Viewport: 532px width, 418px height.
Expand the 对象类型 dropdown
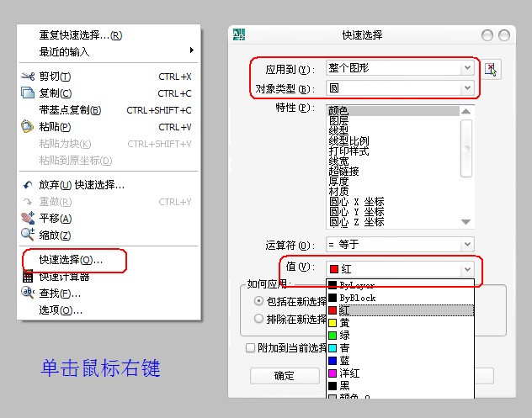[x=467, y=88]
